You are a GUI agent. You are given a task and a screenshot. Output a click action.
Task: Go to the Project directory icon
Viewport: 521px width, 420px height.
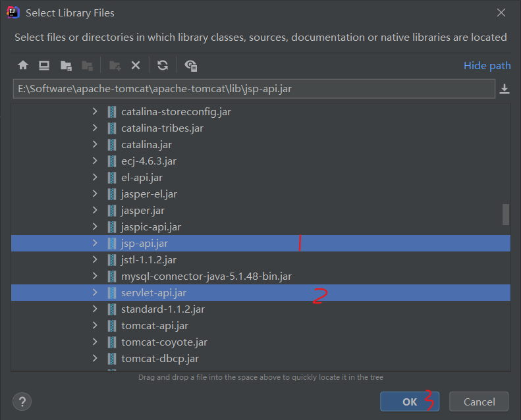66,65
